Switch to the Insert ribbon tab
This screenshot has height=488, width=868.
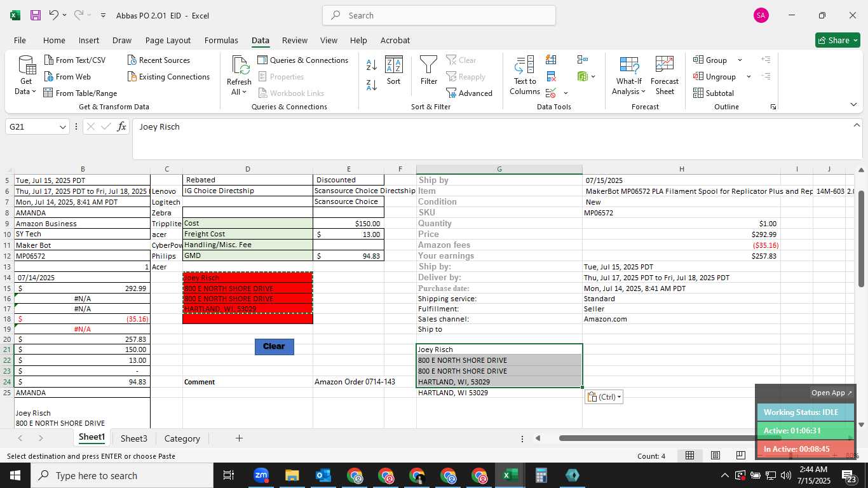pos(89,40)
